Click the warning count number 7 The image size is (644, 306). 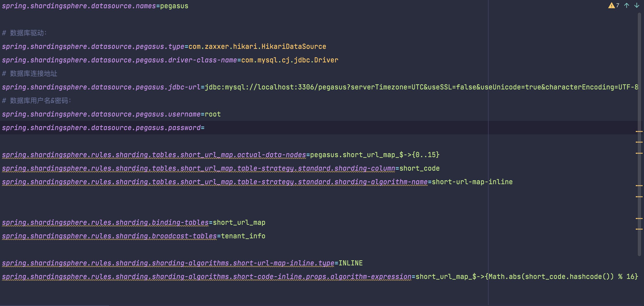point(618,6)
